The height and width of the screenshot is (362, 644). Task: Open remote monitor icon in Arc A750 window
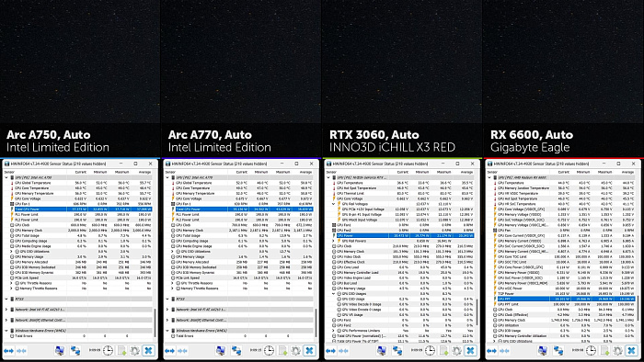pos(60,351)
